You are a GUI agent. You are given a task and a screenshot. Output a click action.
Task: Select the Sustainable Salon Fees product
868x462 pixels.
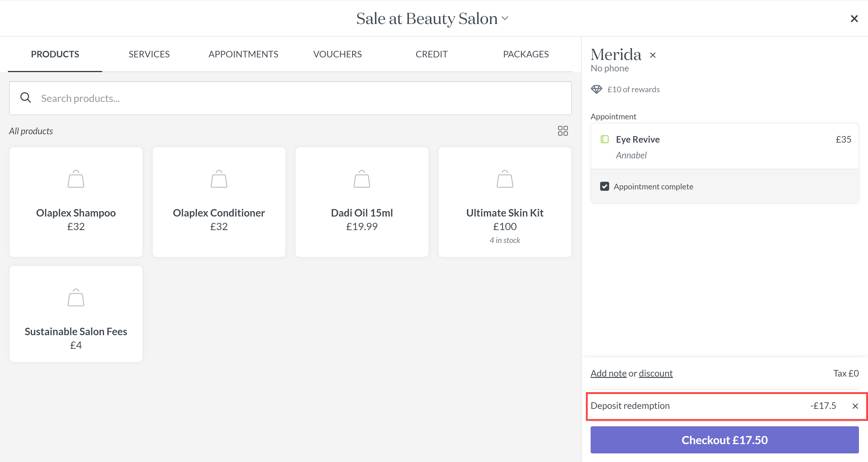pos(76,314)
